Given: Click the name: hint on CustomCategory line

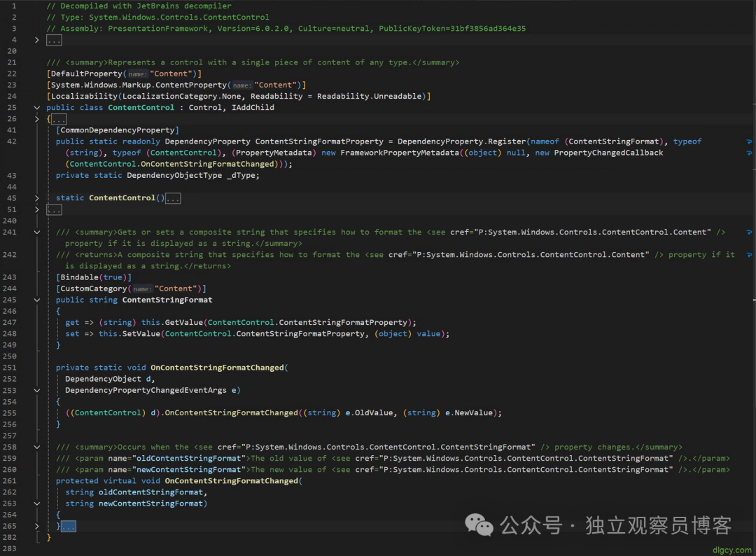Looking at the screenshot, I should (x=142, y=289).
